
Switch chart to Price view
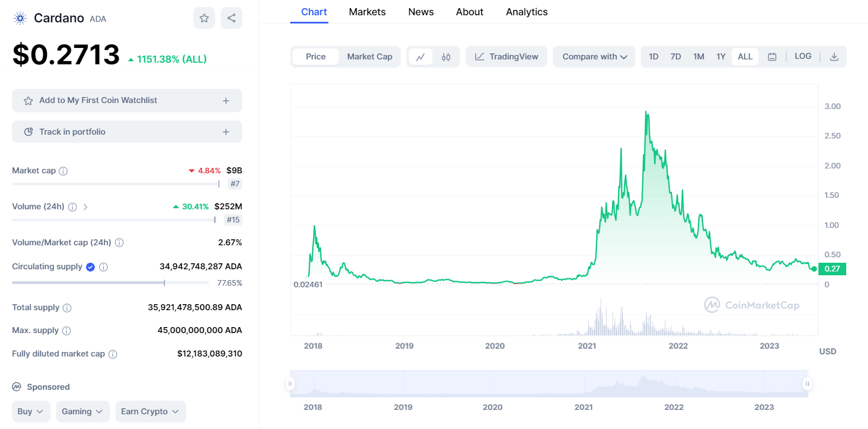[316, 57]
